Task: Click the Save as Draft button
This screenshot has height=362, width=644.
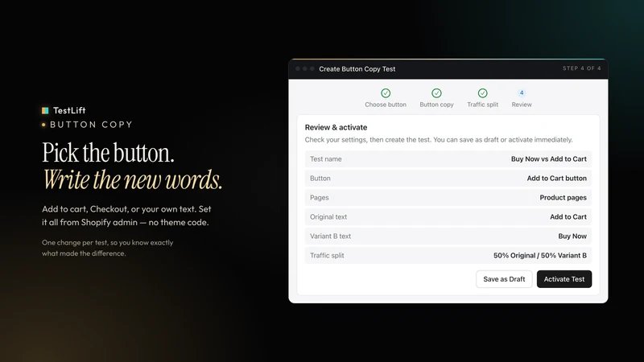Action: [x=504, y=279]
